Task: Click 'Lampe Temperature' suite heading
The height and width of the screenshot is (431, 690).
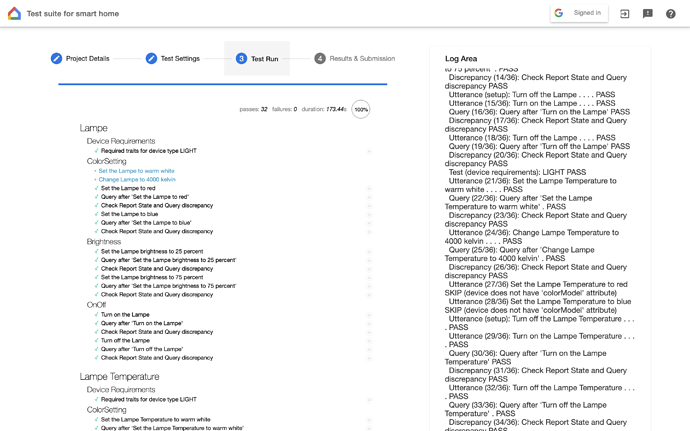Action: (x=119, y=377)
